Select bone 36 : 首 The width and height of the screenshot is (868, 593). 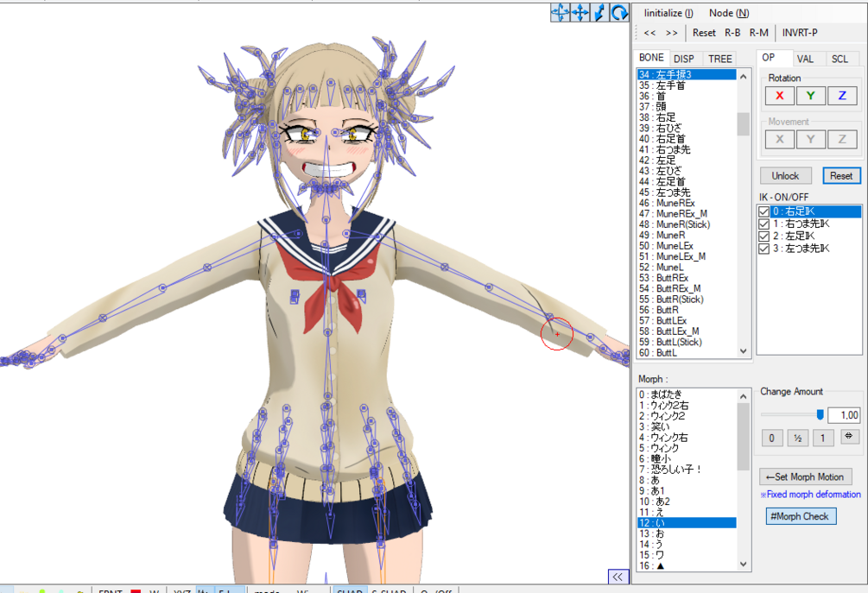[687, 97]
